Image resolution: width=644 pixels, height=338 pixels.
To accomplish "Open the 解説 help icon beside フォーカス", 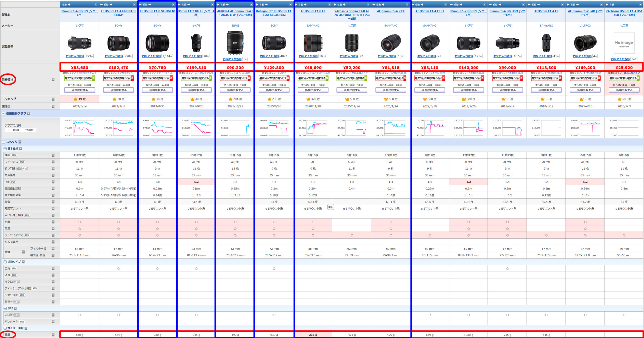I will tap(22, 162).
